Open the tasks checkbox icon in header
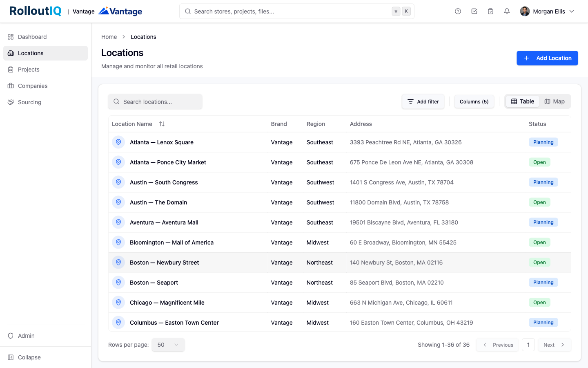The width and height of the screenshot is (588, 368). [474, 11]
